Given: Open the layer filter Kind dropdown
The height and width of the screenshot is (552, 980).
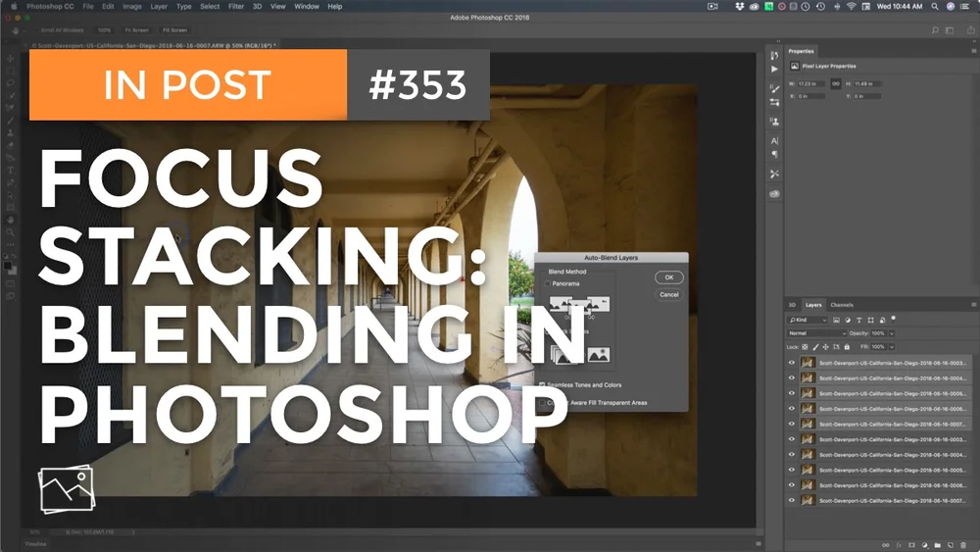Looking at the screenshot, I should click(807, 320).
